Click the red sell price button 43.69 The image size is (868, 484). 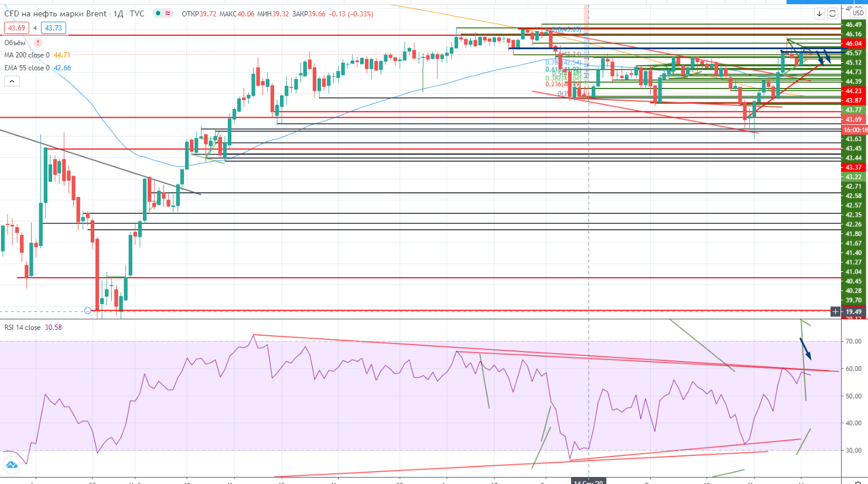pos(16,28)
